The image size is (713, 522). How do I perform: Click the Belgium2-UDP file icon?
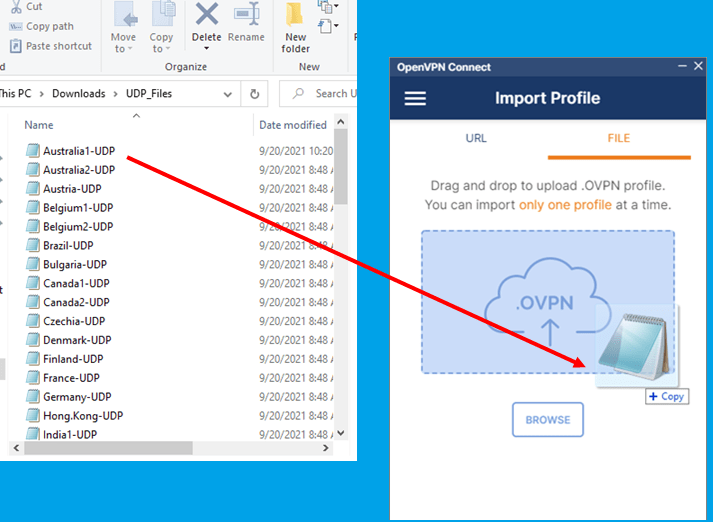coord(32,226)
